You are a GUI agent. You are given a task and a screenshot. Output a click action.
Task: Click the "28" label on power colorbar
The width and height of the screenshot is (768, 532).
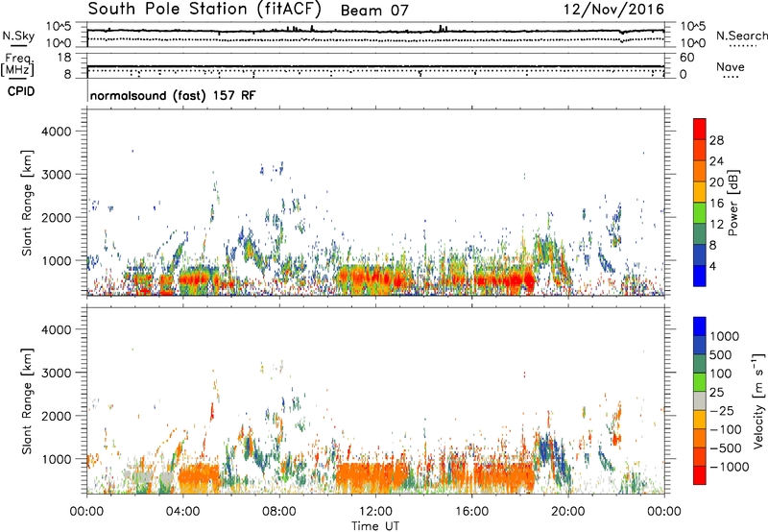pos(716,140)
